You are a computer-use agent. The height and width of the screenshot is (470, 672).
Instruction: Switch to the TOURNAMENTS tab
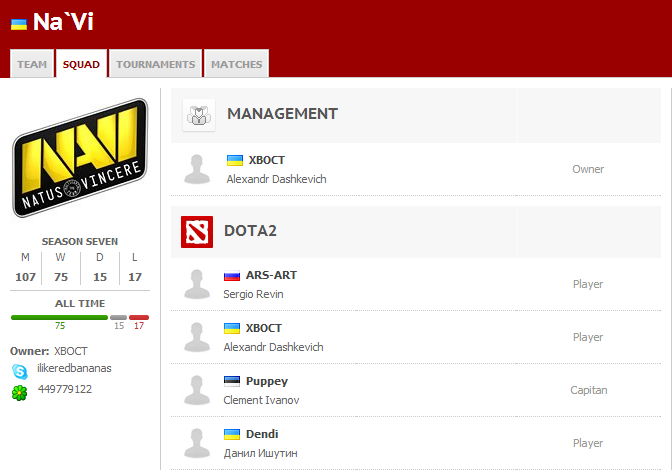156,64
